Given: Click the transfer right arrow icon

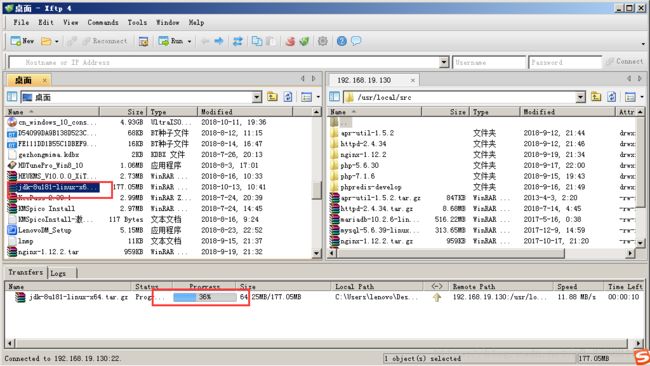Looking at the screenshot, I should click(219, 41).
